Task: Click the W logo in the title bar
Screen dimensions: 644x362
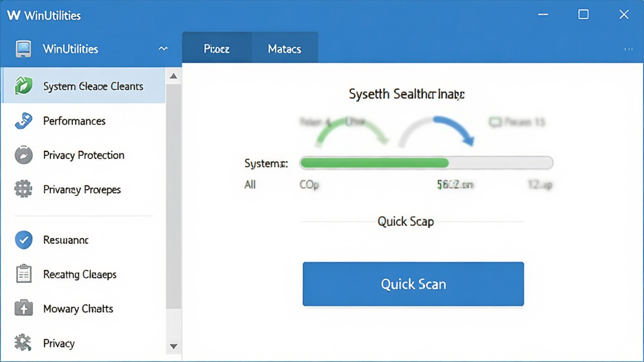Action: pyautogui.click(x=14, y=15)
